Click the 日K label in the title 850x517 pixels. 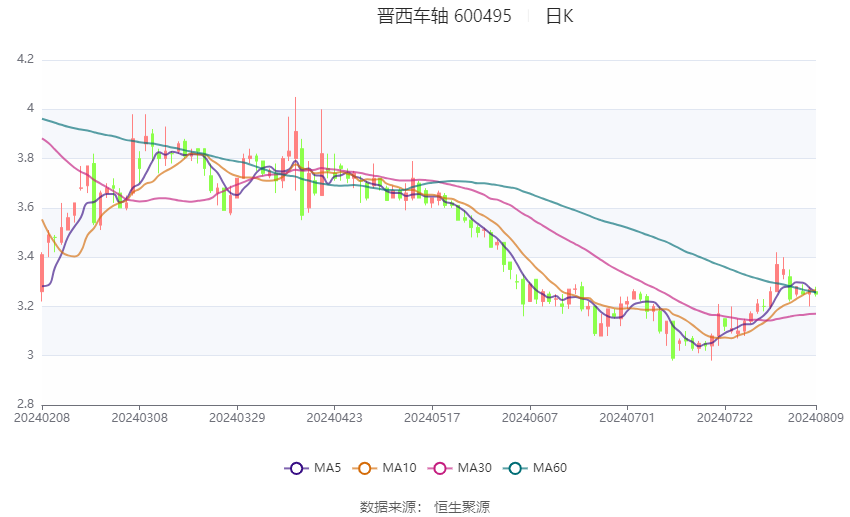(559, 16)
